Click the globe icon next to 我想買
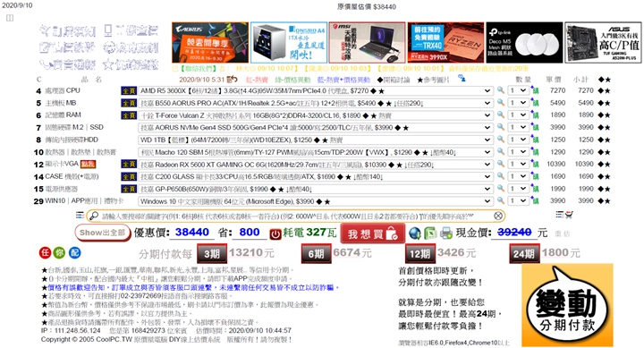The width and height of the screenshot is (644, 348). pos(415,233)
